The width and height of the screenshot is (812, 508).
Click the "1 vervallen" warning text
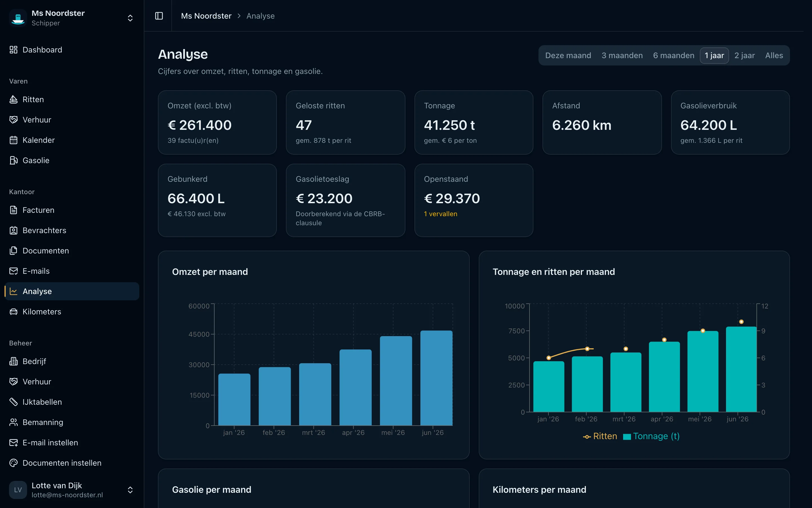(440, 214)
